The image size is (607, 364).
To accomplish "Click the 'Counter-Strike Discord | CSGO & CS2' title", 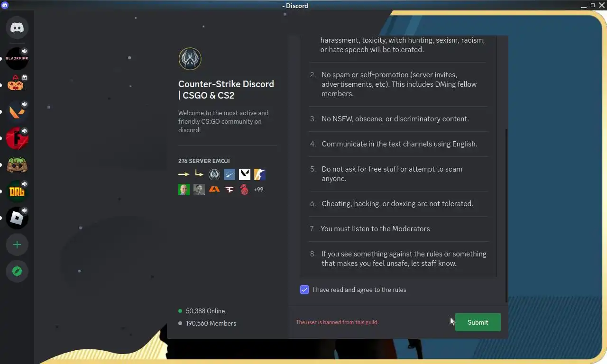I will [226, 90].
